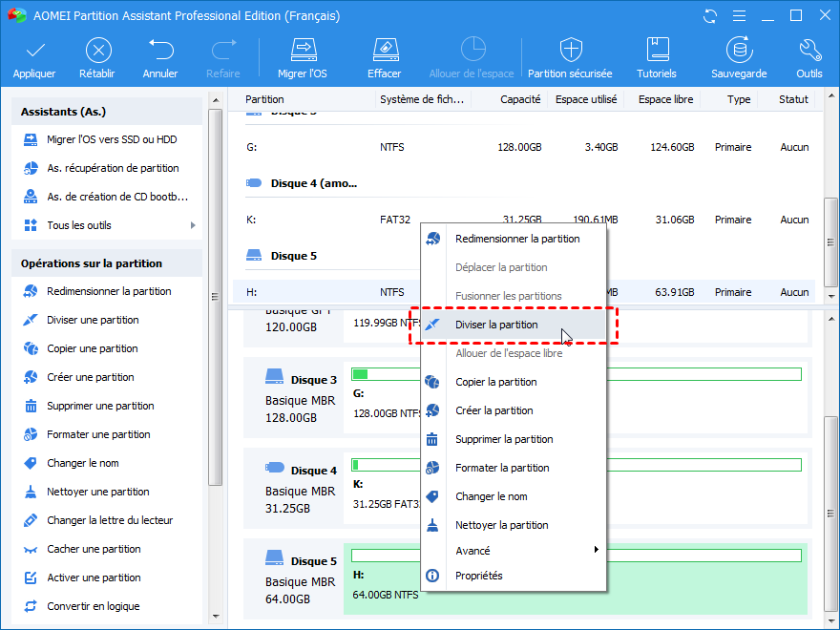This screenshot has height=630, width=840.
Task: Click Changer la lettre du lecteur
Action: click(110, 520)
